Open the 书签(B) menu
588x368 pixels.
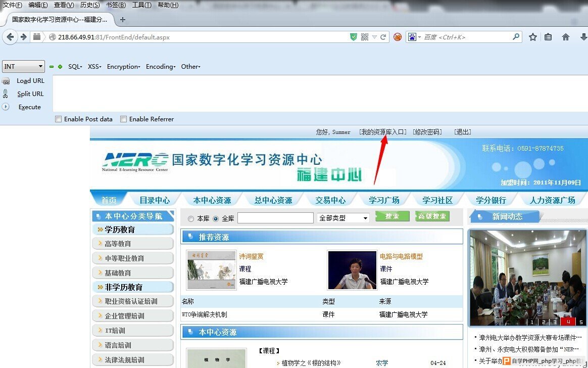(x=116, y=5)
